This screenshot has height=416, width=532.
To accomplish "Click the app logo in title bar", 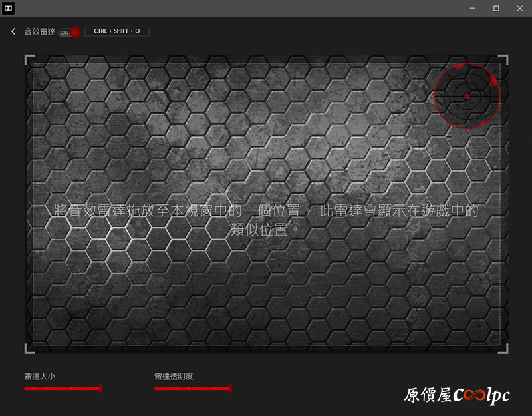I will tap(8, 8).
